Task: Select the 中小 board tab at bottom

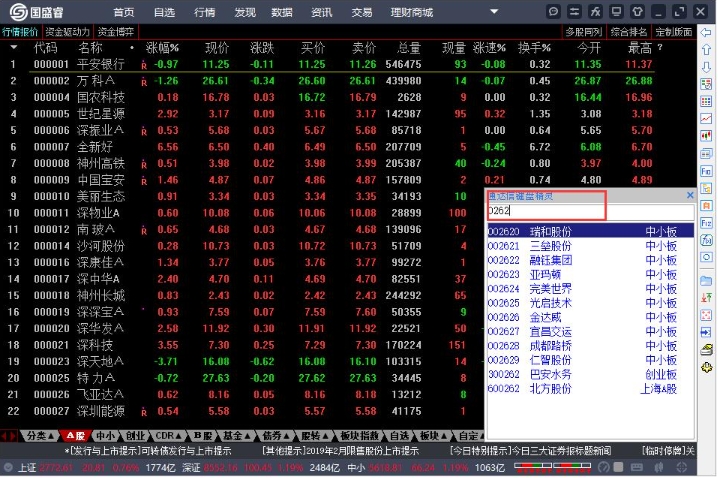Action: pyautogui.click(x=106, y=435)
